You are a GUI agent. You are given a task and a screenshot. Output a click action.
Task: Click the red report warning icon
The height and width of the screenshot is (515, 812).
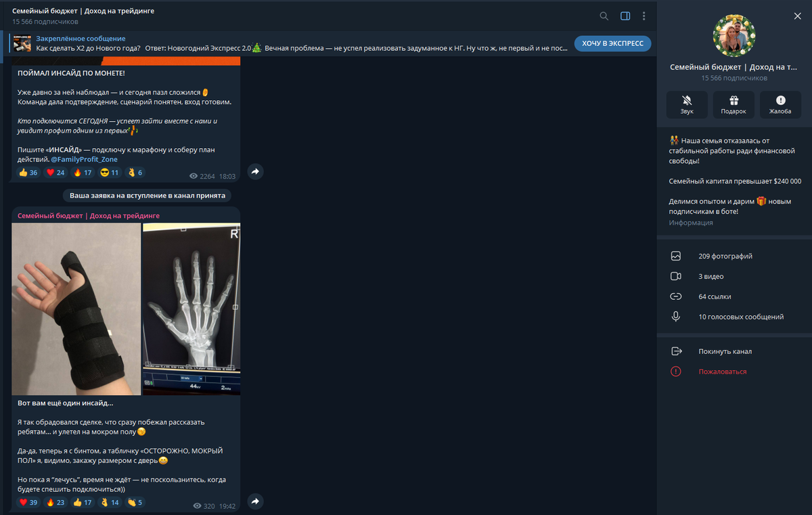675,372
